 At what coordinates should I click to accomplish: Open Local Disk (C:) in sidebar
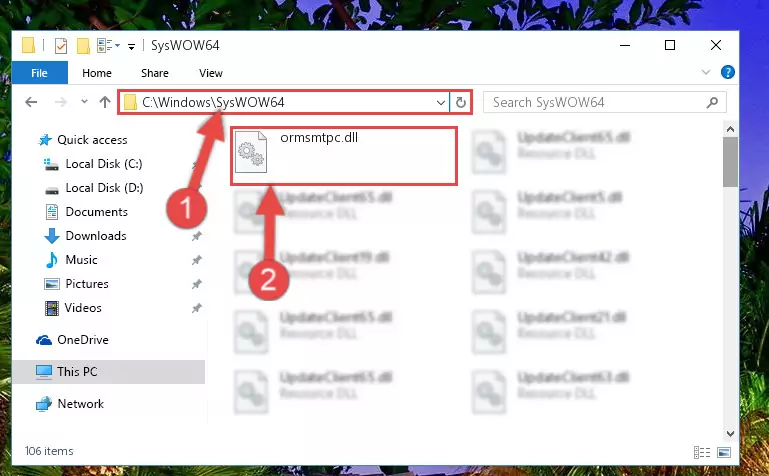pos(104,164)
